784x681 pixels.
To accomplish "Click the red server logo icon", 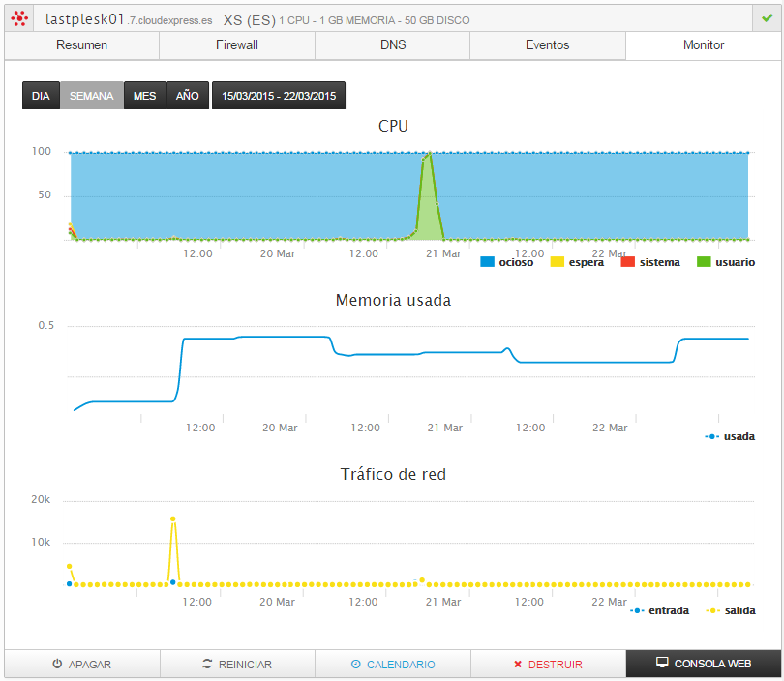I will coord(18,18).
